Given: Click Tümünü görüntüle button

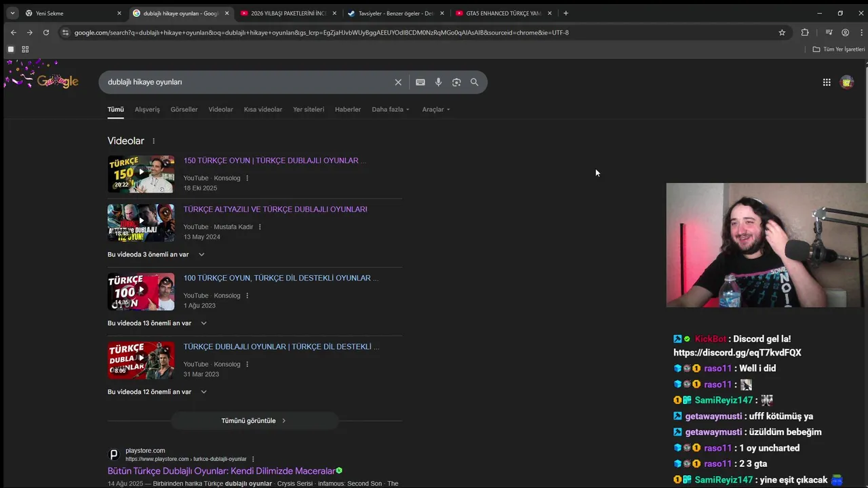Looking at the screenshot, I should click(254, 421).
